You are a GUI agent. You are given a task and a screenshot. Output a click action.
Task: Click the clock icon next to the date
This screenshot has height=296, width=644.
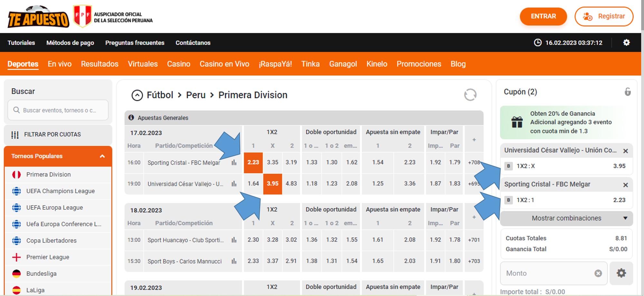538,43
